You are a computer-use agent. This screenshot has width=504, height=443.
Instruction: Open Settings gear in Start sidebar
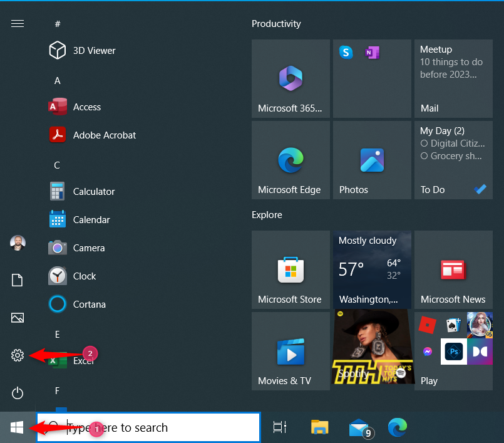(x=18, y=355)
